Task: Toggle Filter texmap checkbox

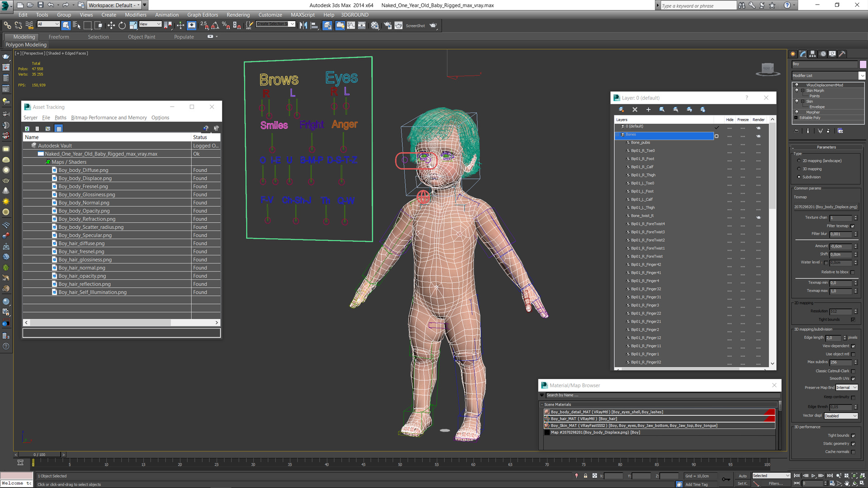Action: coord(853,226)
